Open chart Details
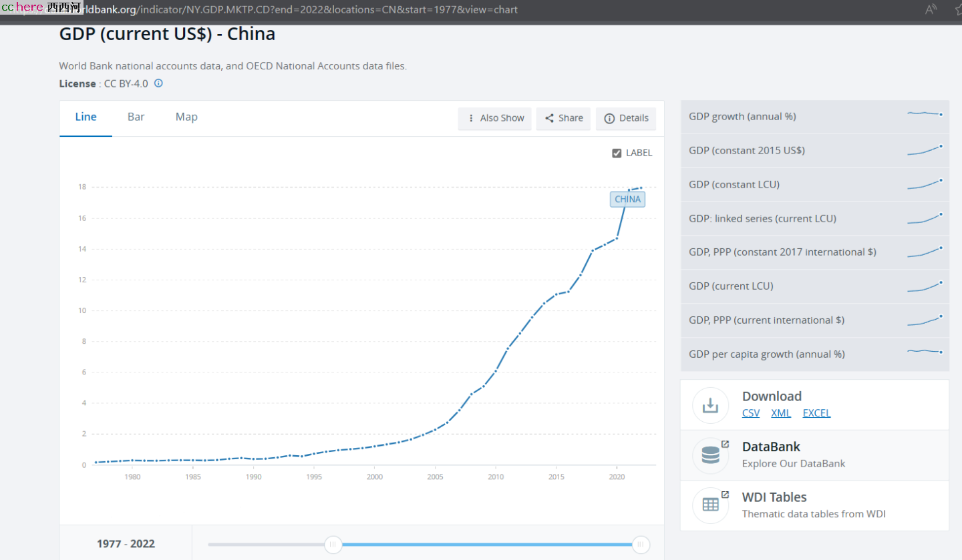 626,118
